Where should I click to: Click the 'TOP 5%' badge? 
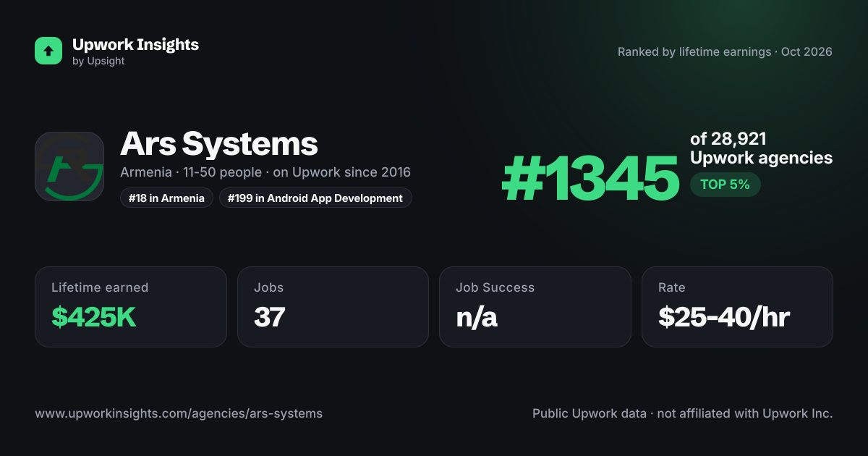point(725,185)
